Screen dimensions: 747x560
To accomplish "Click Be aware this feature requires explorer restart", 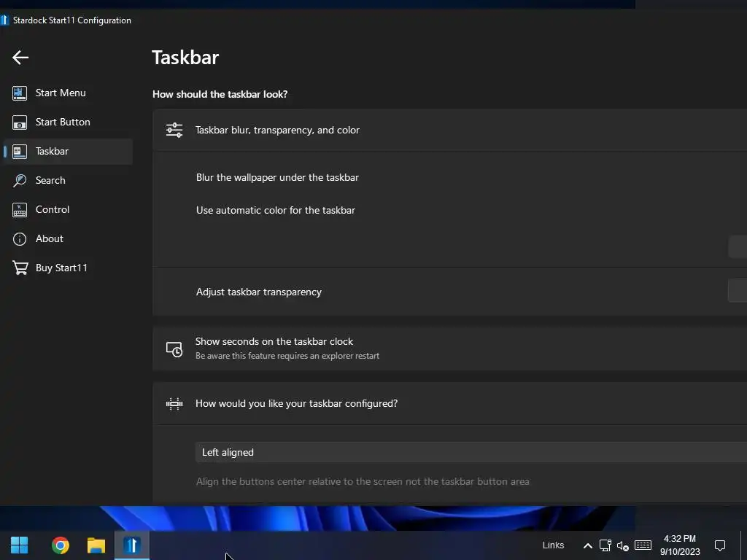I will (287, 356).
